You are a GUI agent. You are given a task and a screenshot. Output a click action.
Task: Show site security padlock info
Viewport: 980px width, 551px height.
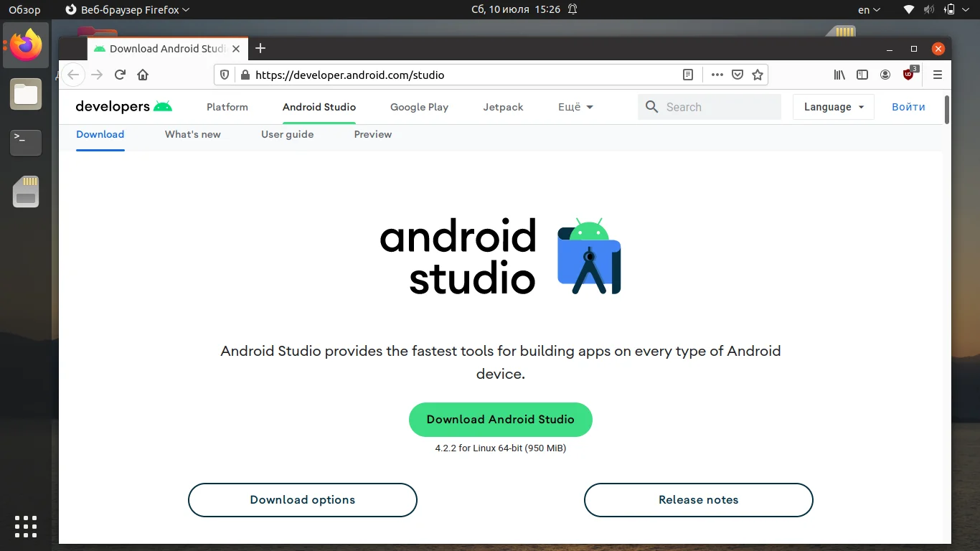(x=245, y=75)
